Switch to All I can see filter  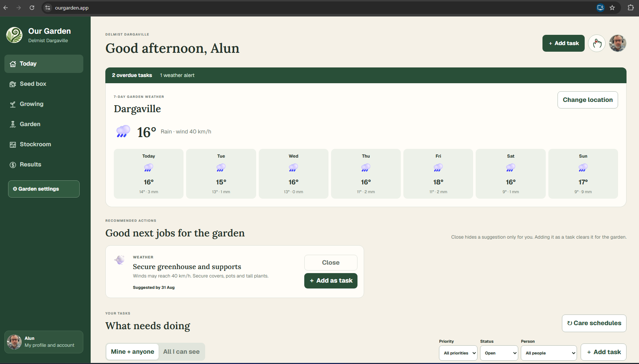click(181, 352)
